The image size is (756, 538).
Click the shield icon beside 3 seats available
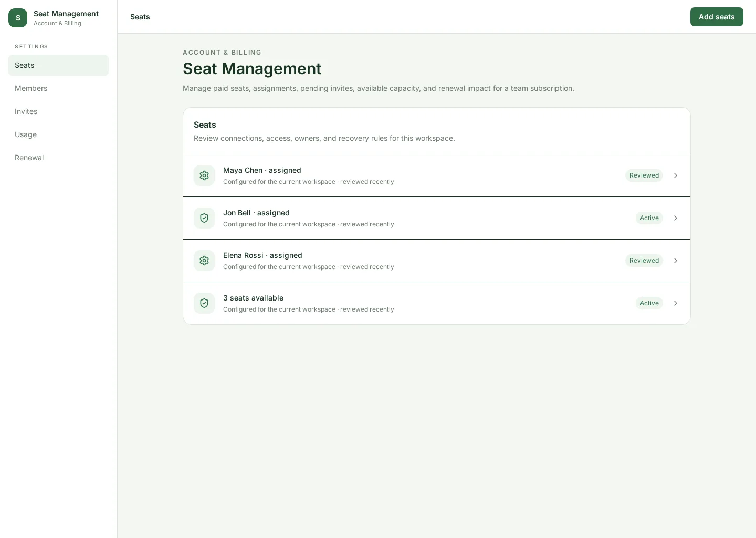204,303
